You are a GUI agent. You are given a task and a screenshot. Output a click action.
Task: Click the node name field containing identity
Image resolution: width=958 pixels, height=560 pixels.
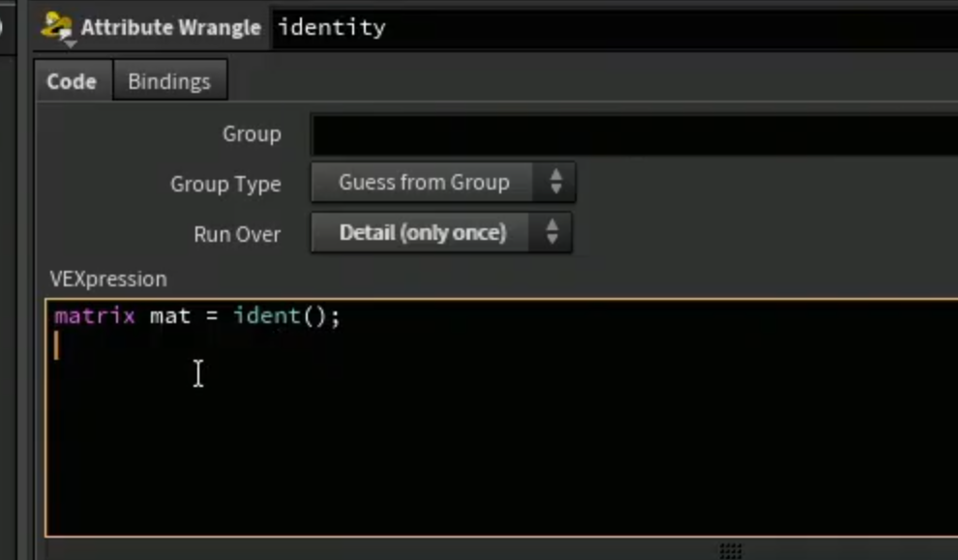tap(614, 27)
